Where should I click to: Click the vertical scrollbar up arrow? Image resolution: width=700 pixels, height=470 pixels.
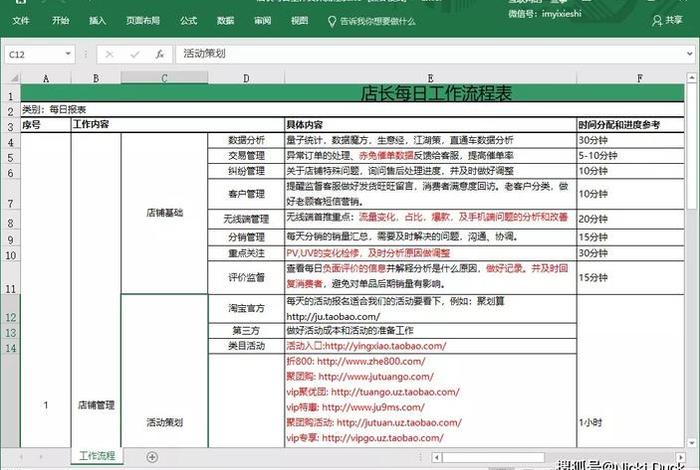[x=692, y=78]
